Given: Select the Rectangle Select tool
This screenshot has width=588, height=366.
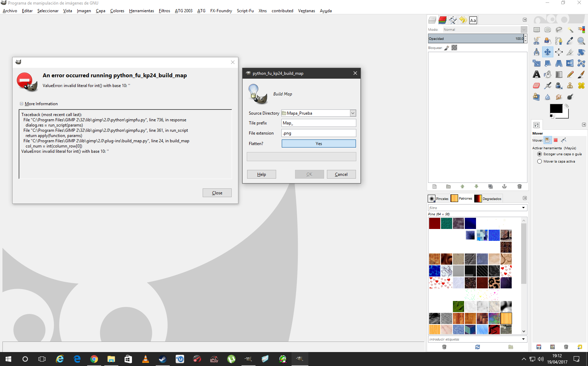Looking at the screenshot, I should click(537, 30).
